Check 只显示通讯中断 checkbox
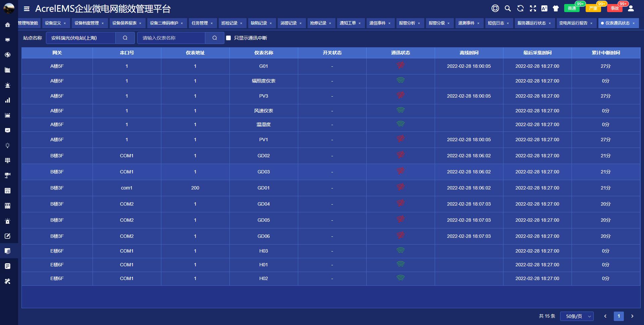Viewport: 644px width, 325px height. 228,38
